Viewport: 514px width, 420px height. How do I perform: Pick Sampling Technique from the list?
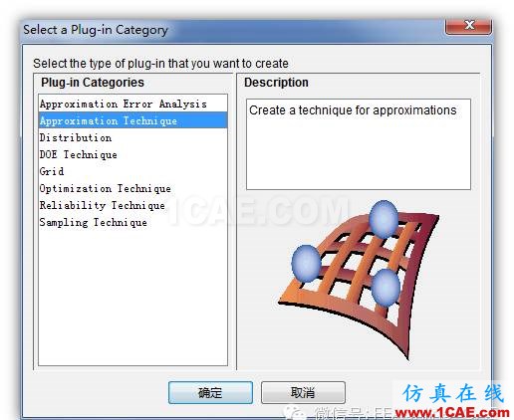132,222
